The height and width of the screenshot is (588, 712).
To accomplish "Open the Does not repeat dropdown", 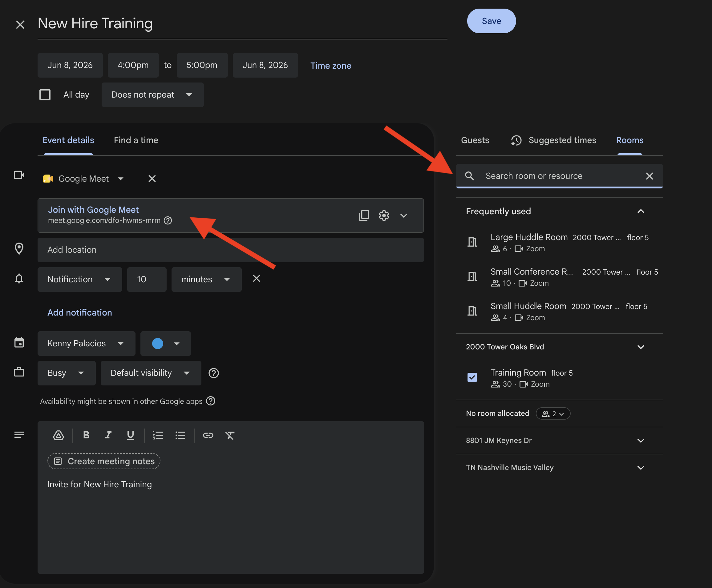I will pyautogui.click(x=152, y=95).
